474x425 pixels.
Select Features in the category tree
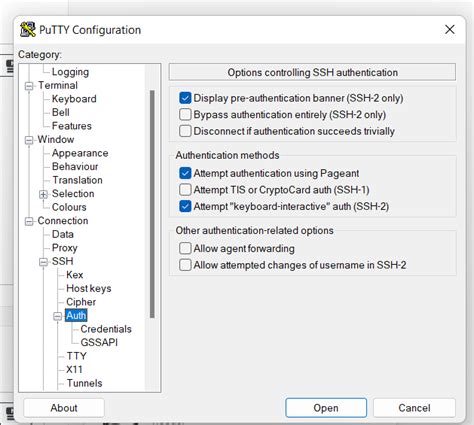click(72, 126)
